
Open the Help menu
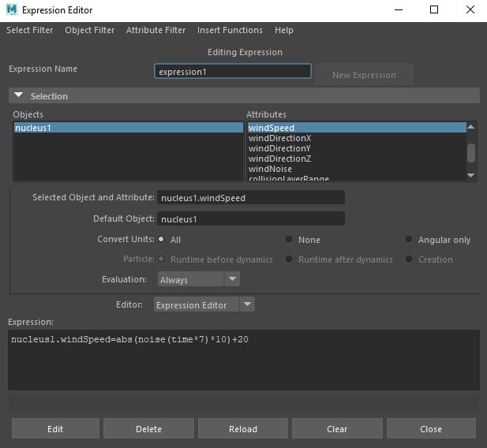coord(284,30)
